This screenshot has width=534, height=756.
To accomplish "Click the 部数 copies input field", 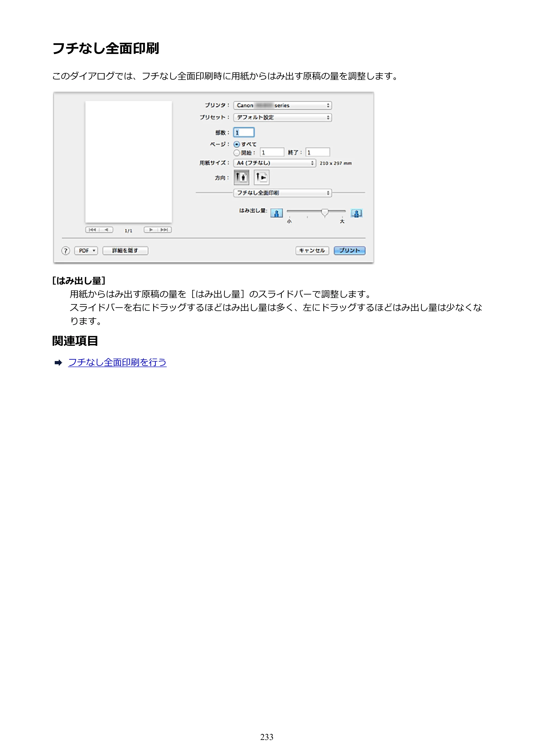I will tap(244, 132).
